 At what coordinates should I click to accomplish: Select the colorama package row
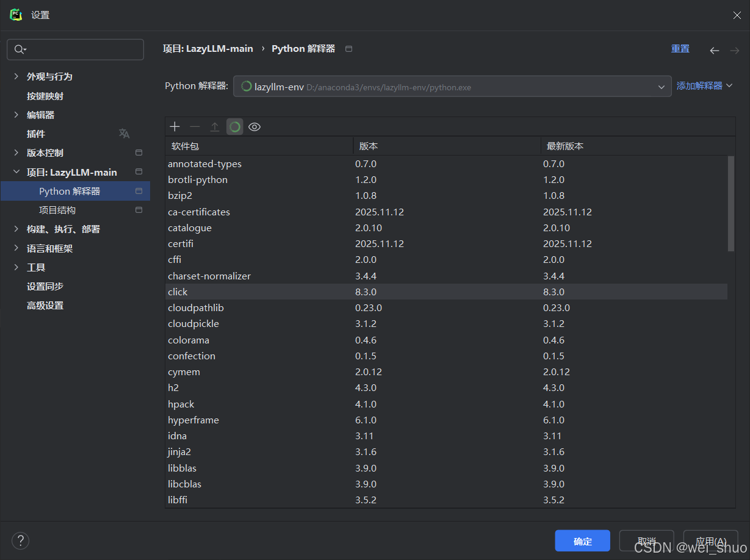click(x=446, y=340)
